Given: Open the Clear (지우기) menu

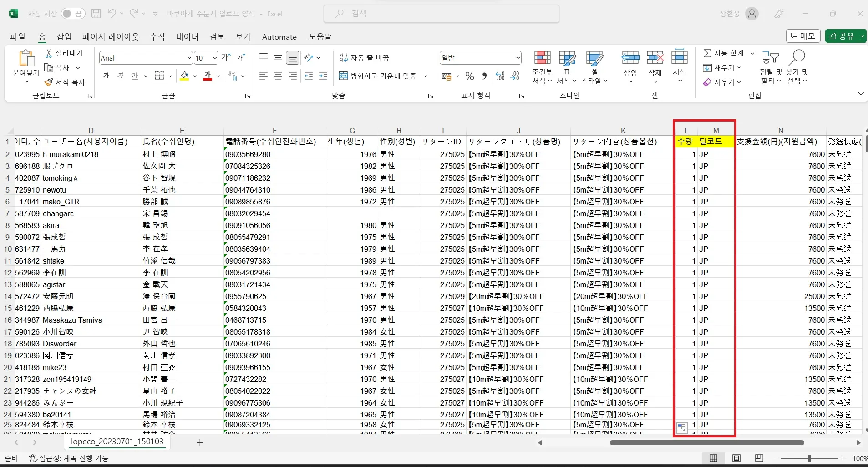Looking at the screenshot, I should pyautogui.click(x=722, y=82).
